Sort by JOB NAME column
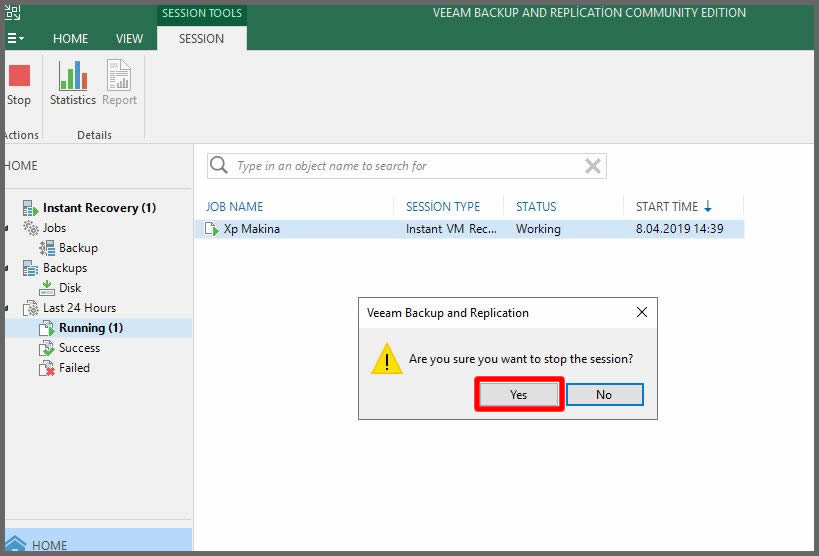The width and height of the screenshot is (819, 556). (x=235, y=207)
